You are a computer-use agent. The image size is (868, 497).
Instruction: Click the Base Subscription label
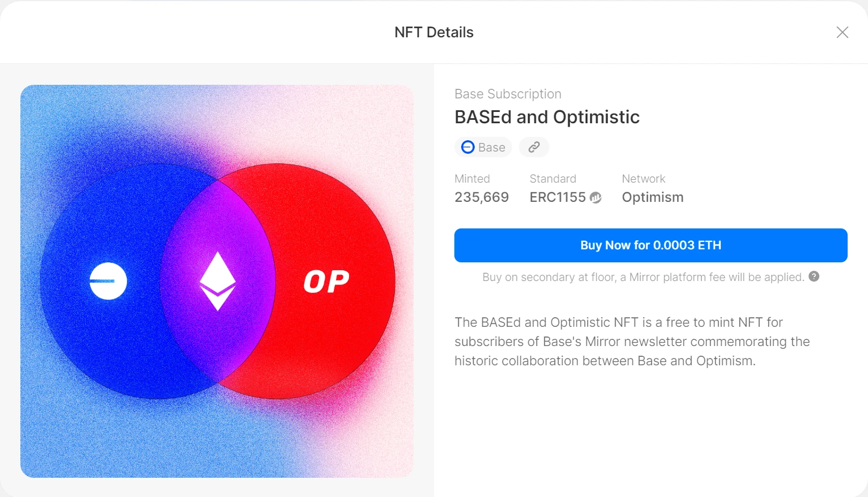[x=508, y=94]
